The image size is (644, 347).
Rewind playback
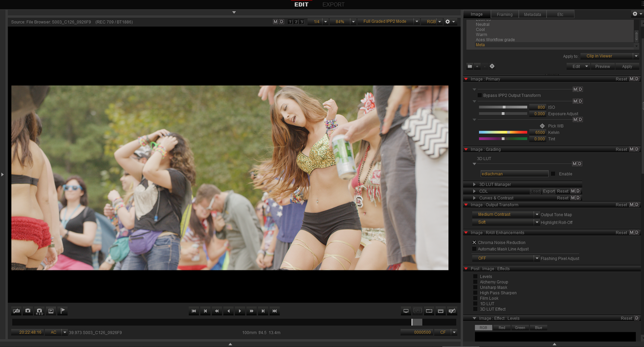217,311
